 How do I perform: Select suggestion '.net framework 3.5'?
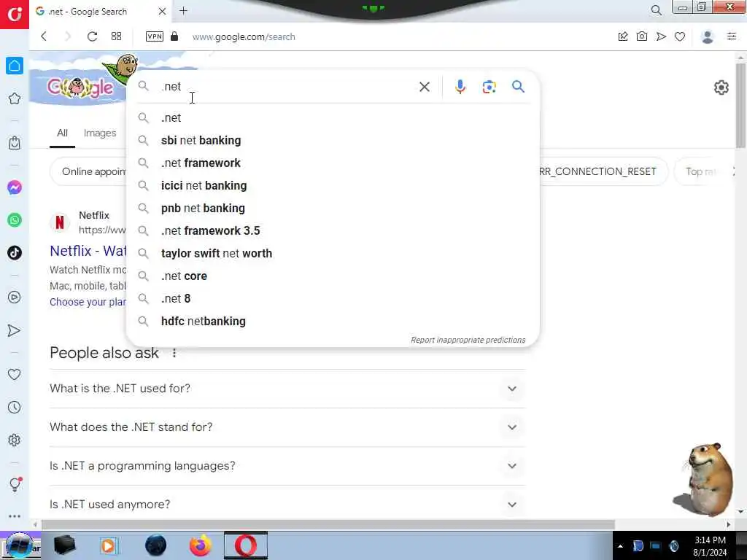point(333,231)
